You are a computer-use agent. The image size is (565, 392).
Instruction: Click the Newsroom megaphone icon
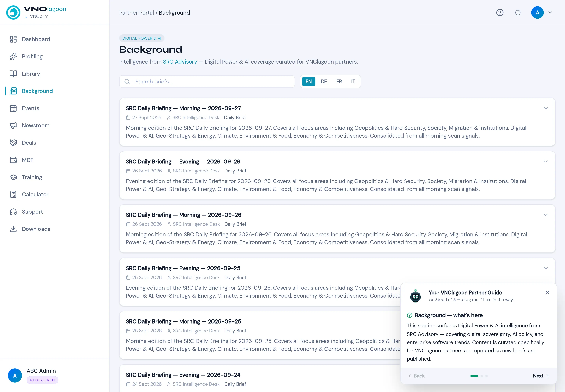(13, 125)
